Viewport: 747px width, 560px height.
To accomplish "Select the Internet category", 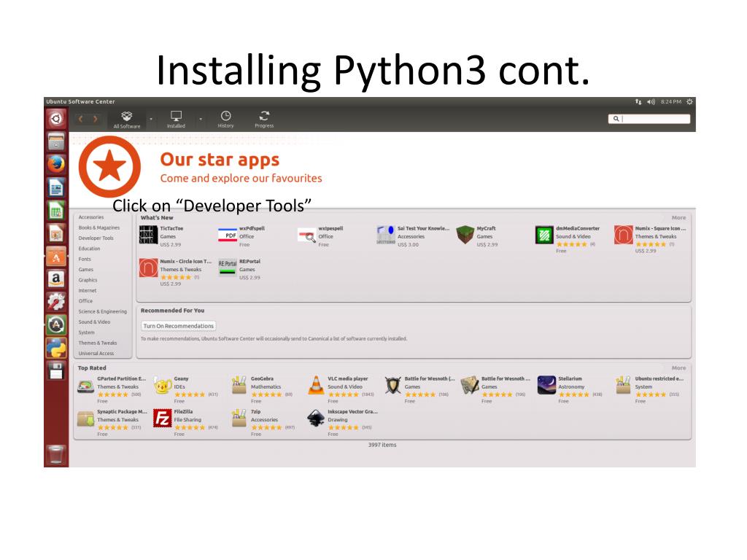I will 88,290.
